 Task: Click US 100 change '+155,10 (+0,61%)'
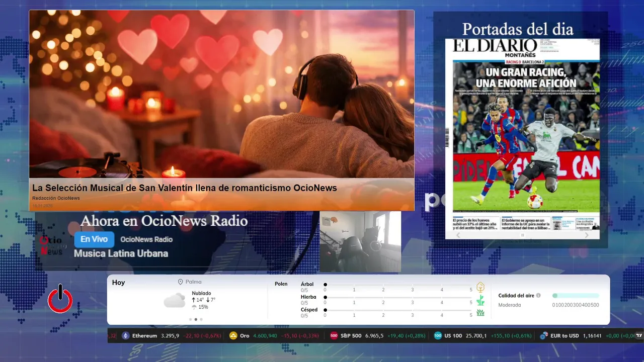(x=511, y=336)
